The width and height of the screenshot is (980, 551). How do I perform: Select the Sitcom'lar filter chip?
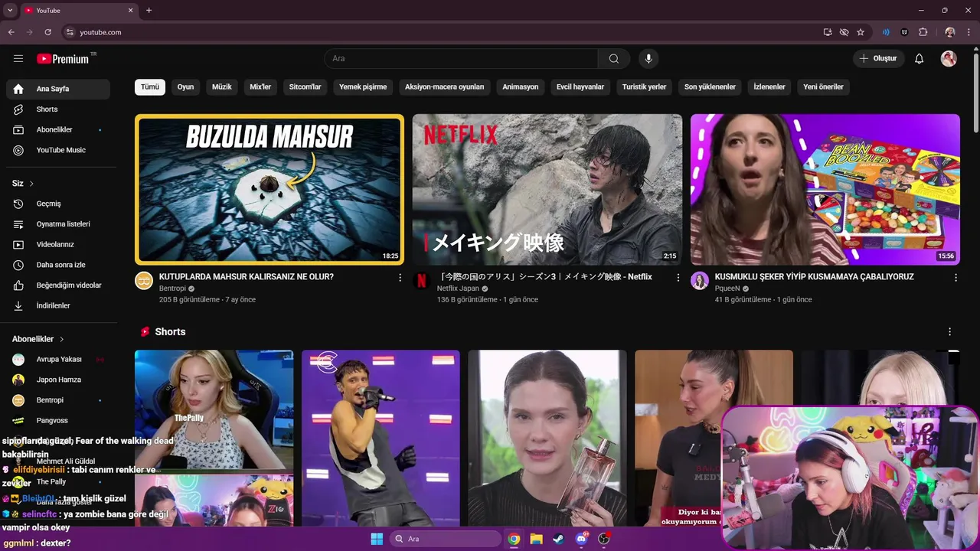click(x=305, y=86)
